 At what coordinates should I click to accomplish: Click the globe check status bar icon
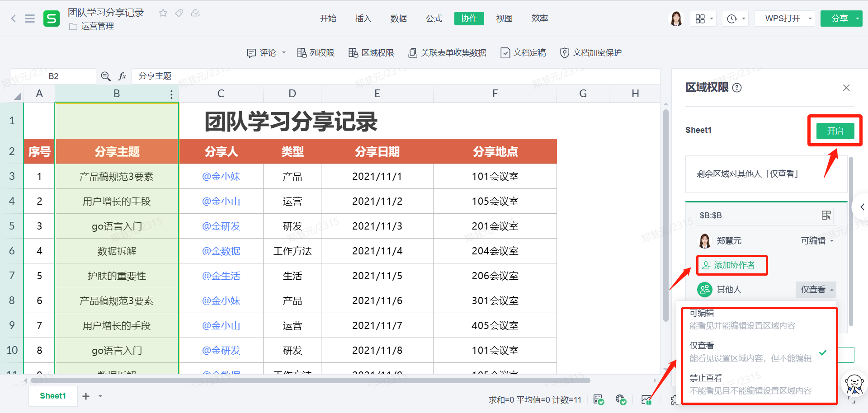coord(621,399)
